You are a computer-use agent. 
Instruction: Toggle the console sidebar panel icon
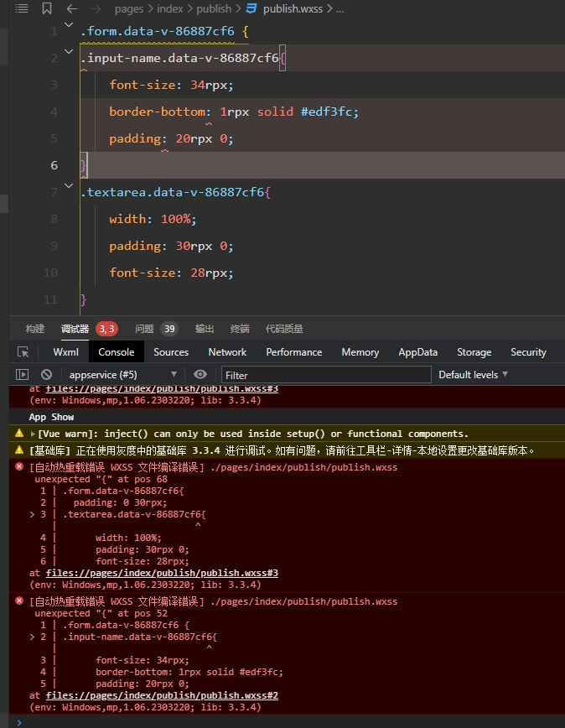[x=23, y=374]
